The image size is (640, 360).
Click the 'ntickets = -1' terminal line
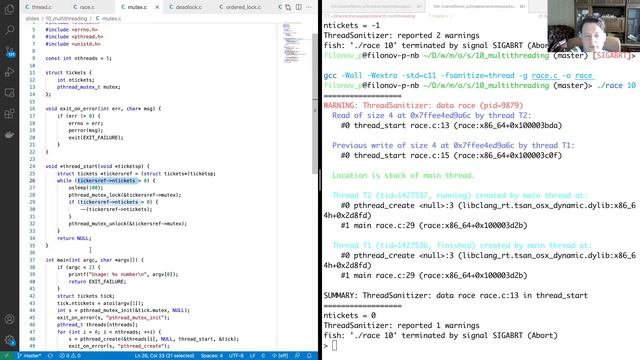coord(352,25)
